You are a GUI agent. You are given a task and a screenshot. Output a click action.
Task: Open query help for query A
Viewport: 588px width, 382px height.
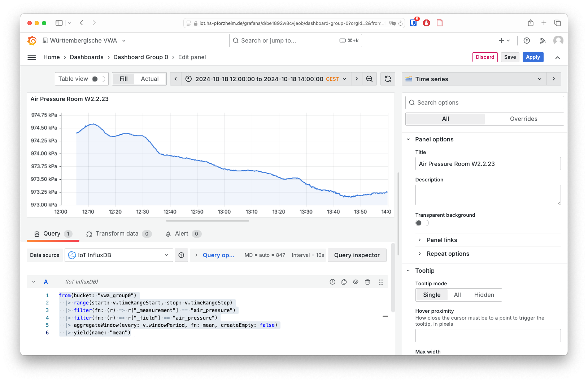(x=332, y=282)
